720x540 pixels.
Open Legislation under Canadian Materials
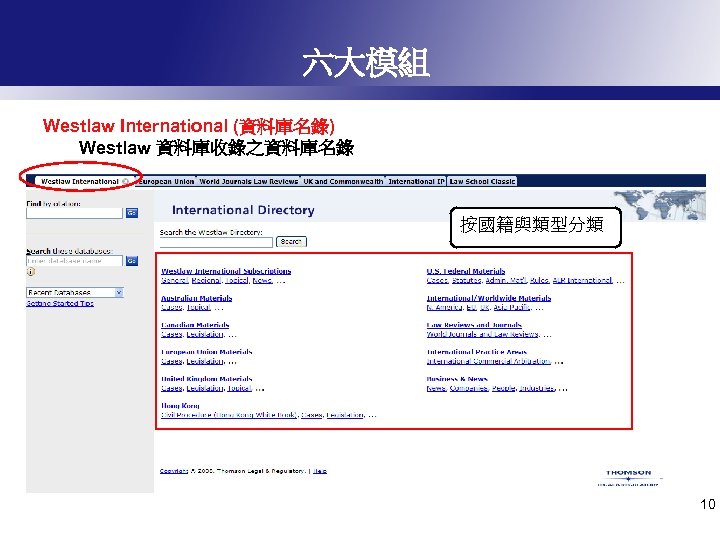(205, 334)
